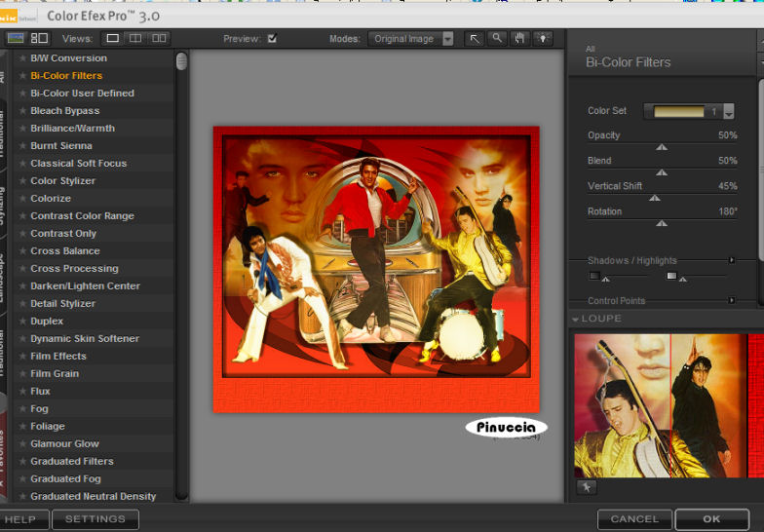
Task: Pin the loupe position
Action: (x=587, y=487)
